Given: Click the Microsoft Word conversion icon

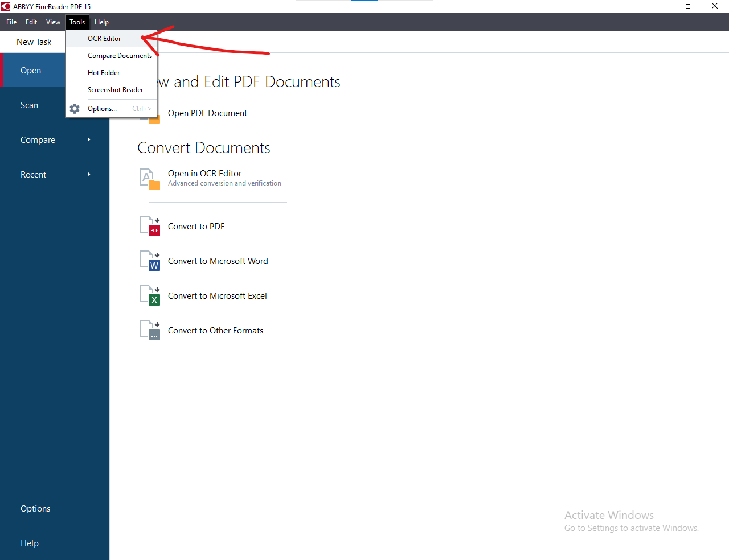Looking at the screenshot, I should pos(150,261).
